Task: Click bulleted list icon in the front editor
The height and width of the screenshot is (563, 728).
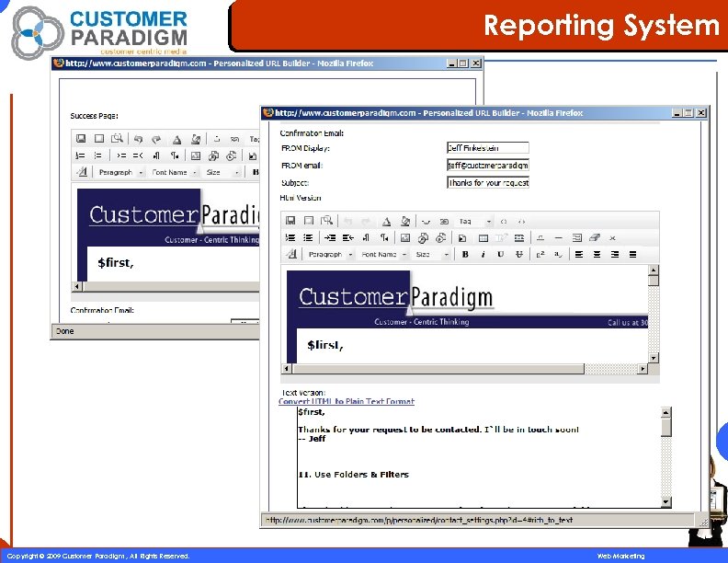Action: coord(308,238)
